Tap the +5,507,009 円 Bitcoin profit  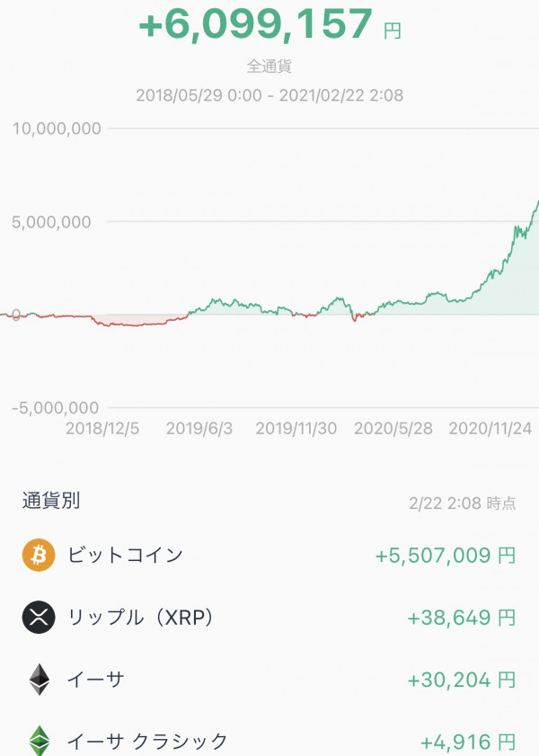coord(446,556)
